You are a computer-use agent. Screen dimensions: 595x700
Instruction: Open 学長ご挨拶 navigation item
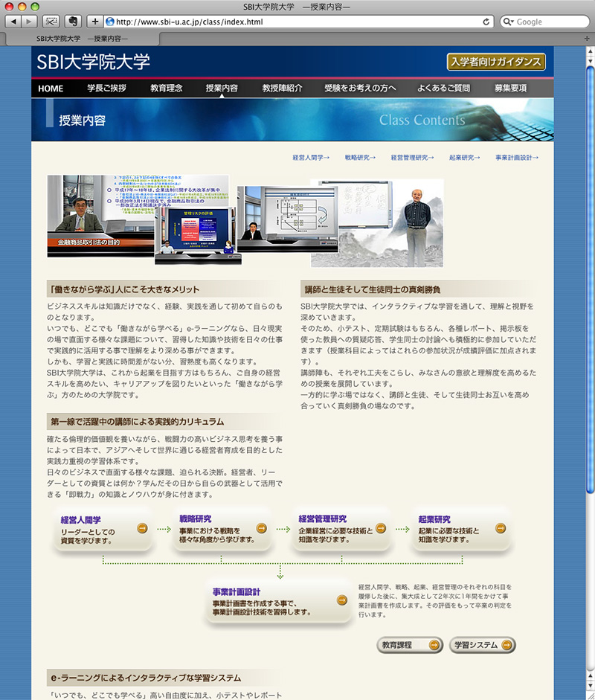coord(106,88)
